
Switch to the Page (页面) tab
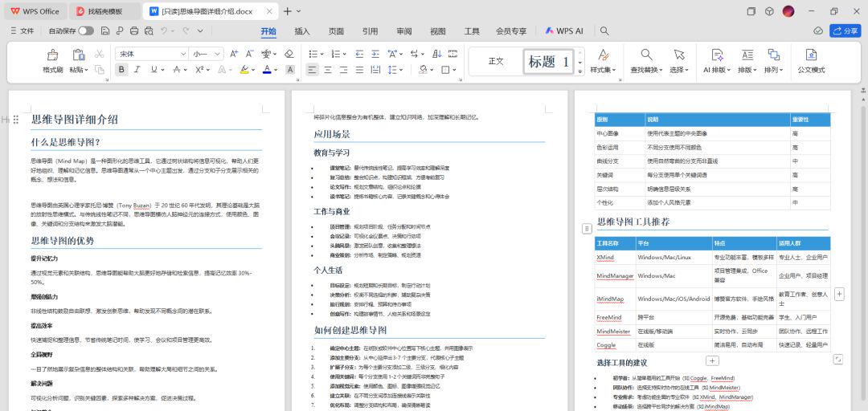tap(336, 31)
